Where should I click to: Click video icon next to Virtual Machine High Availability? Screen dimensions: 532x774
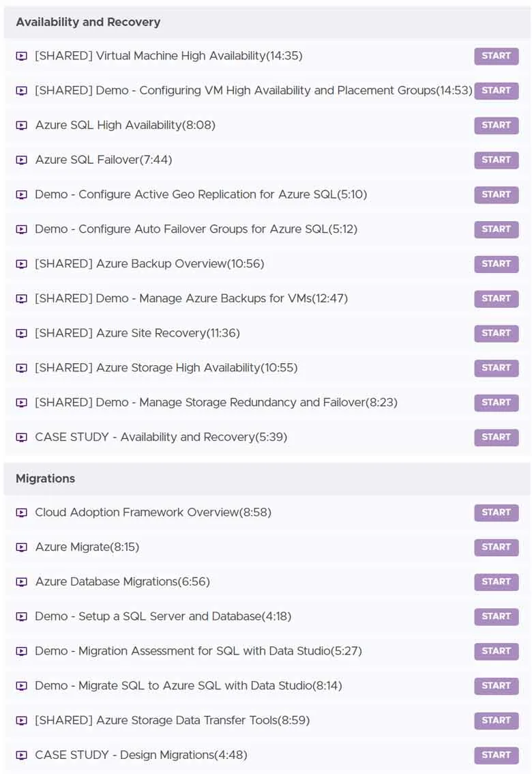(x=21, y=56)
